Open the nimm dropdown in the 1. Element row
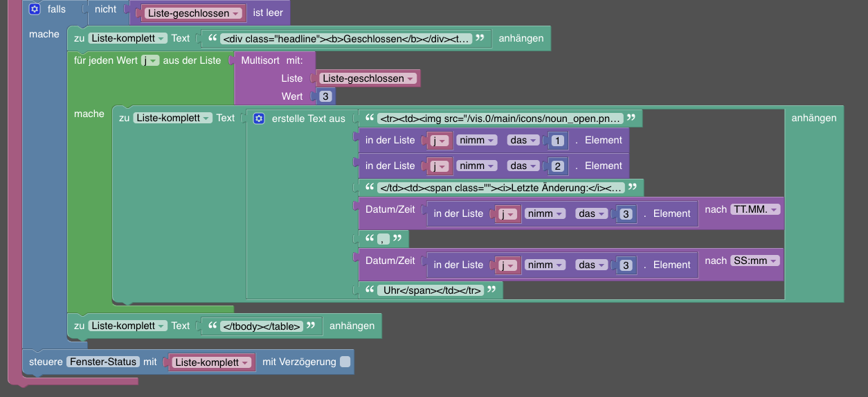 coord(478,141)
